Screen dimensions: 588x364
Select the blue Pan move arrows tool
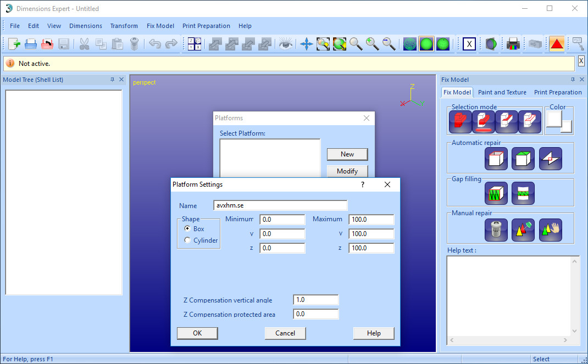307,44
